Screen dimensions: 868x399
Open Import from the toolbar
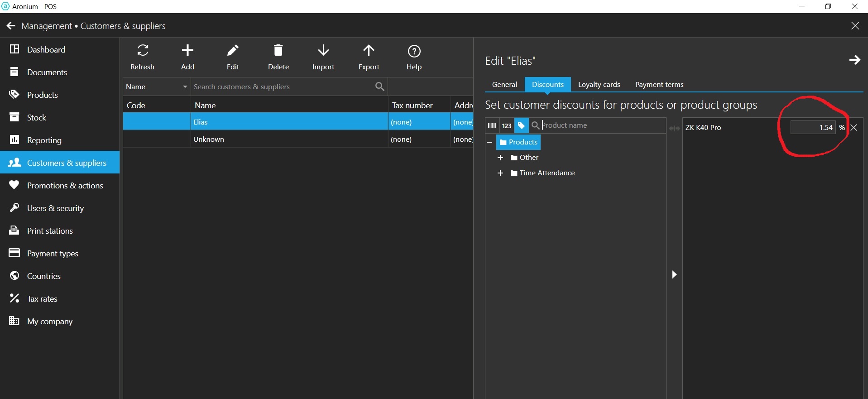[x=323, y=51]
